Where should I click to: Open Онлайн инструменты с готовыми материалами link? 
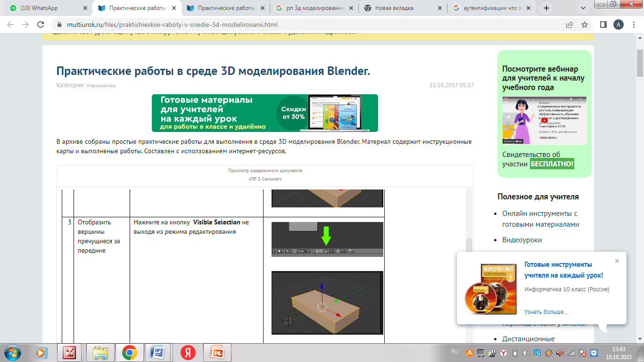click(x=540, y=219)
